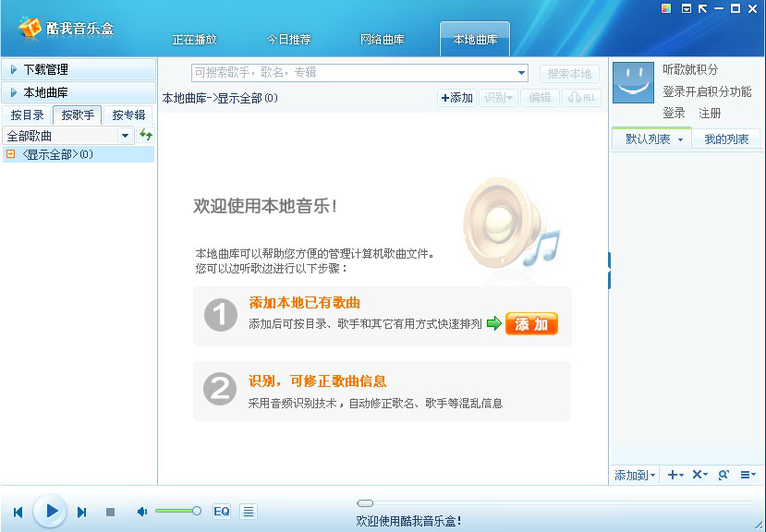
Task: Switch to the 今日推荐 tab
Action: point(288,40)
